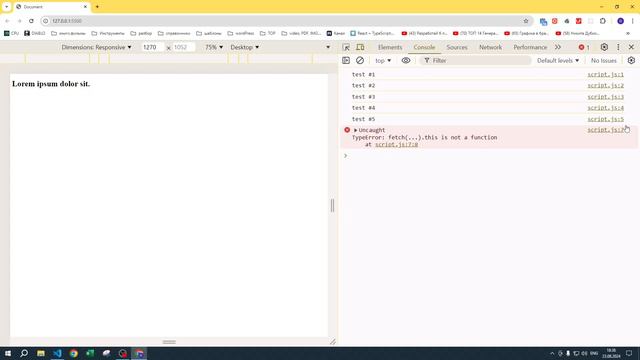Image resolution: width=640 pixels, height=360 pixels.
Task: Open the JavaScript context 'top' dropdown
Action: click(383, 60)
